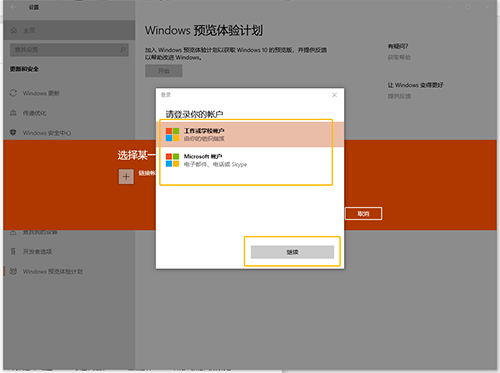Click 取消 on the orange banner

click(363, 214)
